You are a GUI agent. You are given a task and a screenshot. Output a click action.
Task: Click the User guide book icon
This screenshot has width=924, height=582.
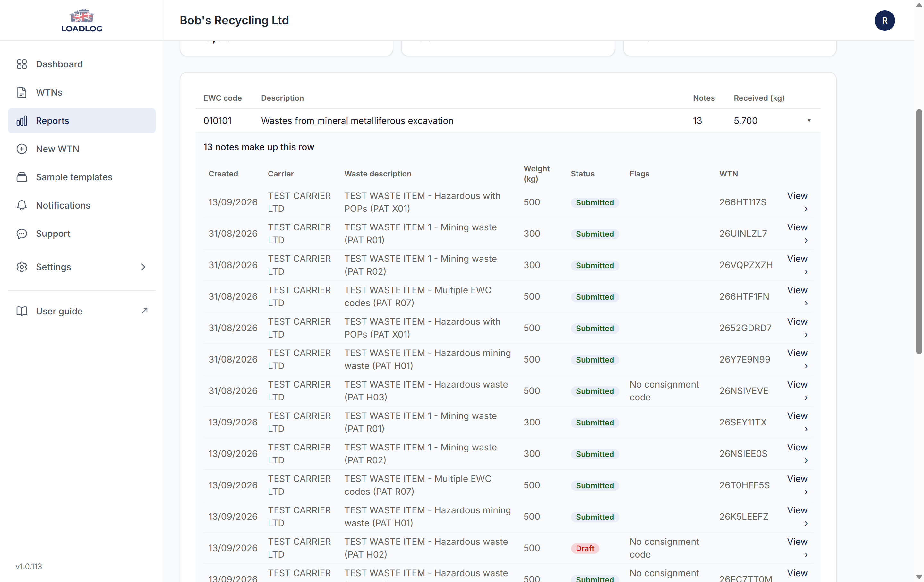(22, 311)
